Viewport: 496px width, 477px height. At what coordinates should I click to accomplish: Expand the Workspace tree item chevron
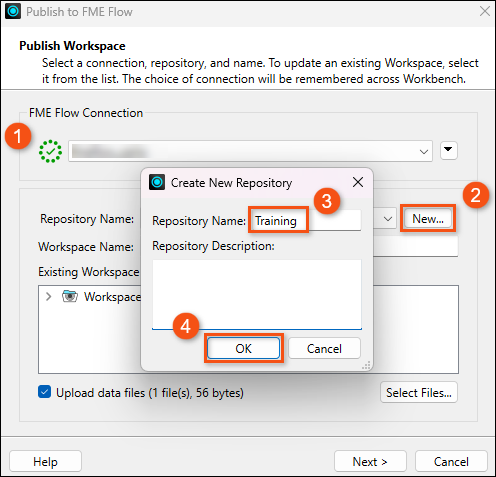pyautogui.click(x=49, y=296)
